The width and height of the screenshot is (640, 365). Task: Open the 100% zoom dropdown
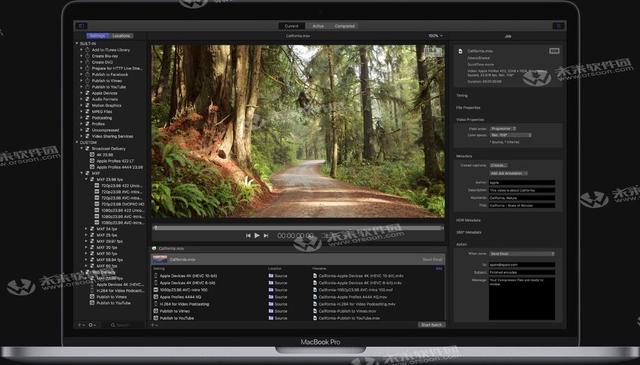(435, 36)
